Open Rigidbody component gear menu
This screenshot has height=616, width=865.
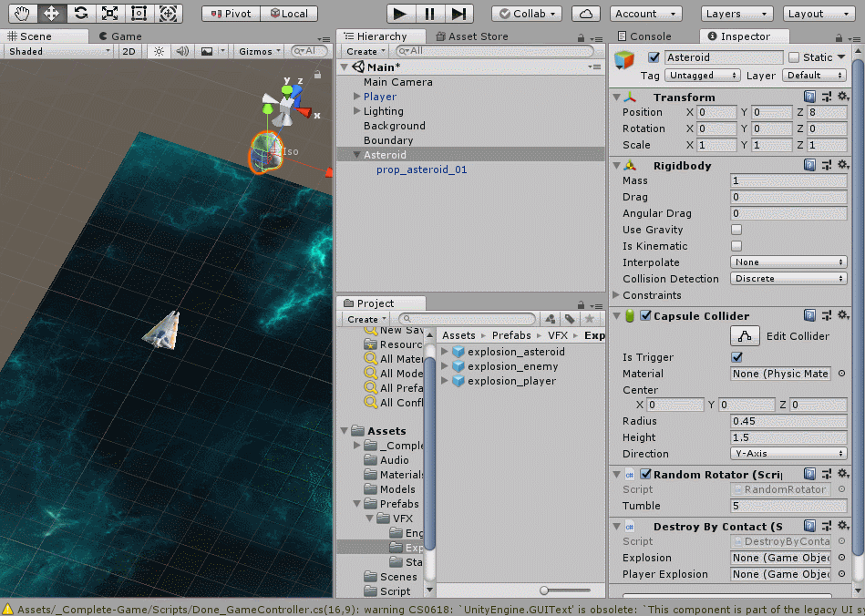click(842, 164)
